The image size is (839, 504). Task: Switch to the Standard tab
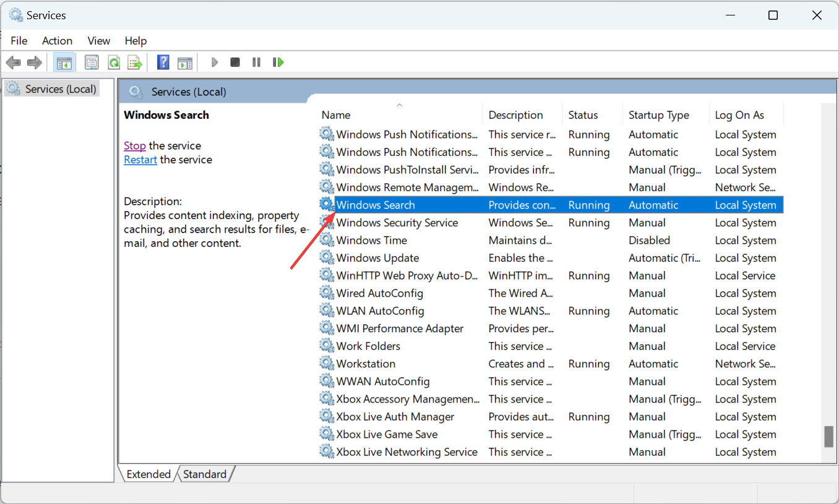tap(205, 474)
